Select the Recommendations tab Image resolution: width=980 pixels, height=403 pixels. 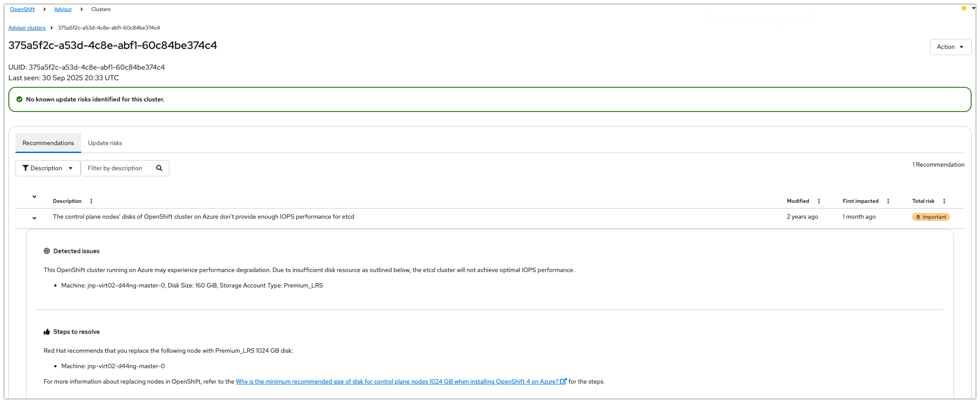48,143
